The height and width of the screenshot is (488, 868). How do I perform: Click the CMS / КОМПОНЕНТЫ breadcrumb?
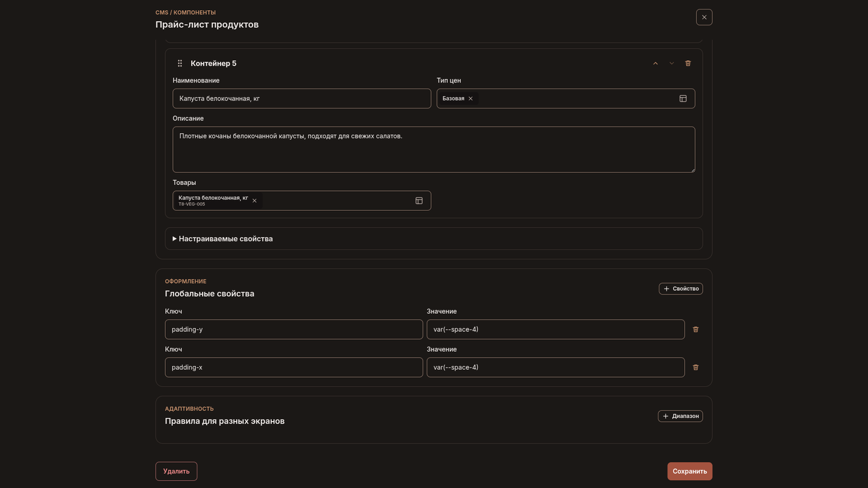(186, 13)
